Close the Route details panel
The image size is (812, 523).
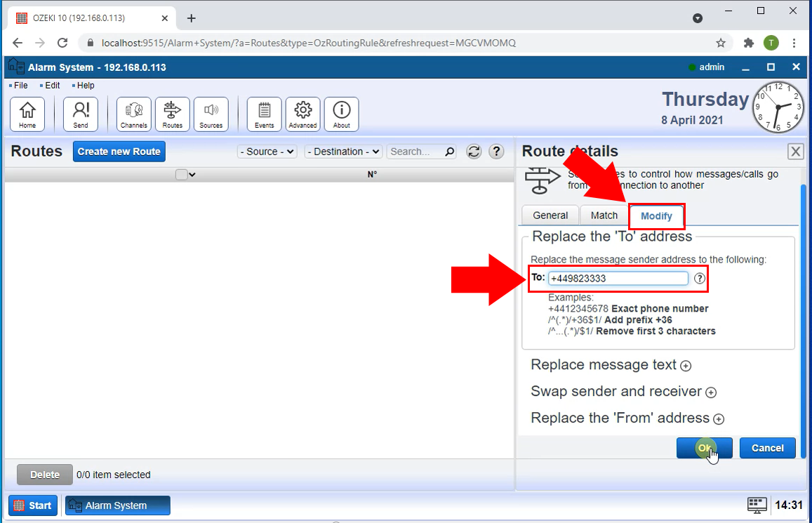pos(795,152)
